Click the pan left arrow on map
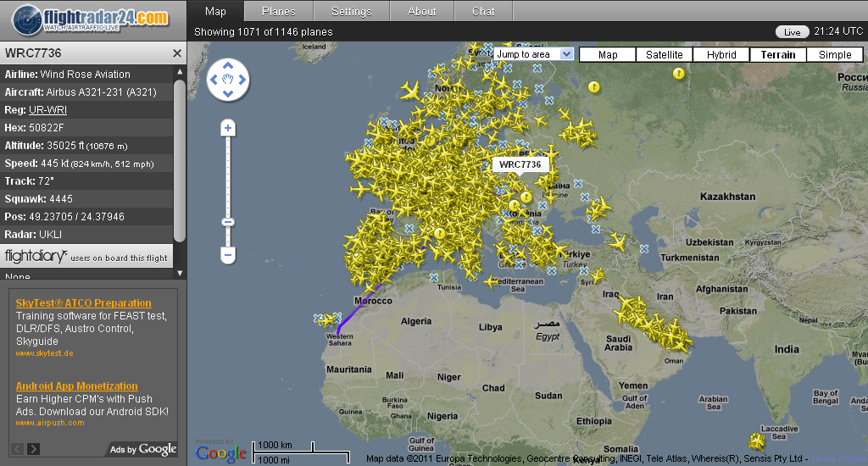The image size is (868, 466). pyautogui.click(x=213, y=80)
